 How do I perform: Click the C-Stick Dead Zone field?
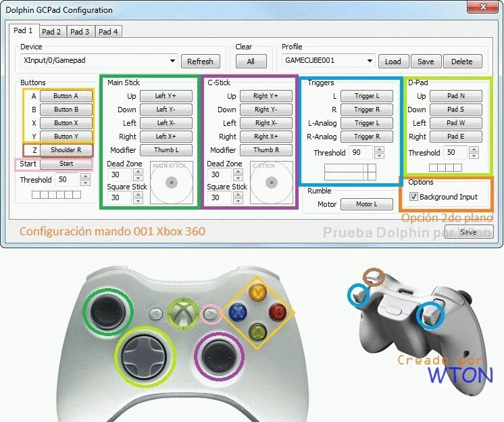click(x=220, y=174)
